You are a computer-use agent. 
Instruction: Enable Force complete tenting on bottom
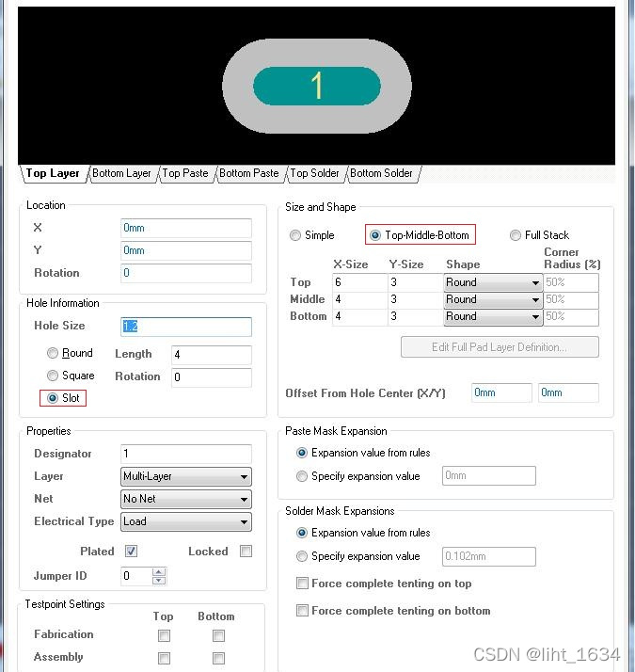coord(303,610)
